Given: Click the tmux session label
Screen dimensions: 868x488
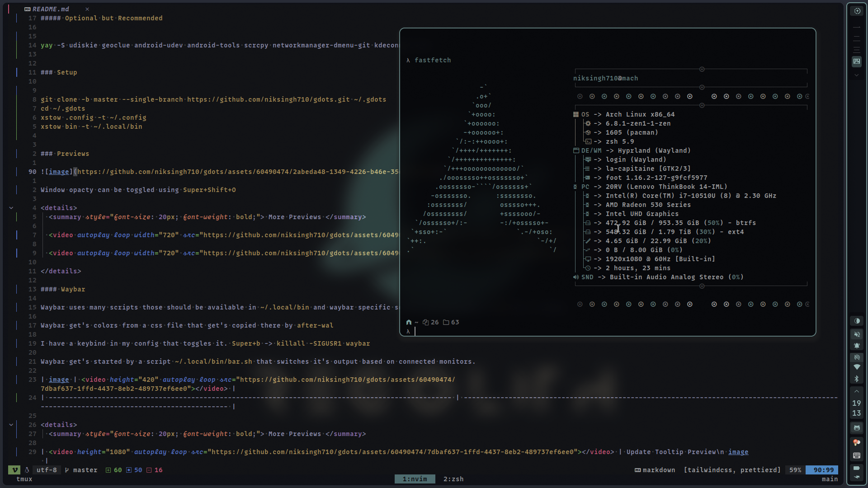Looking at the screenshot, I should click(x=24, y=479).
